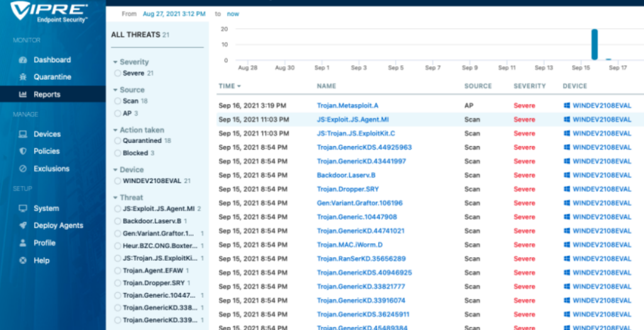The width and height of the screenshot is (644, 330).
Task: Open the Dashboard gauge icon
Action: point(23,60)
